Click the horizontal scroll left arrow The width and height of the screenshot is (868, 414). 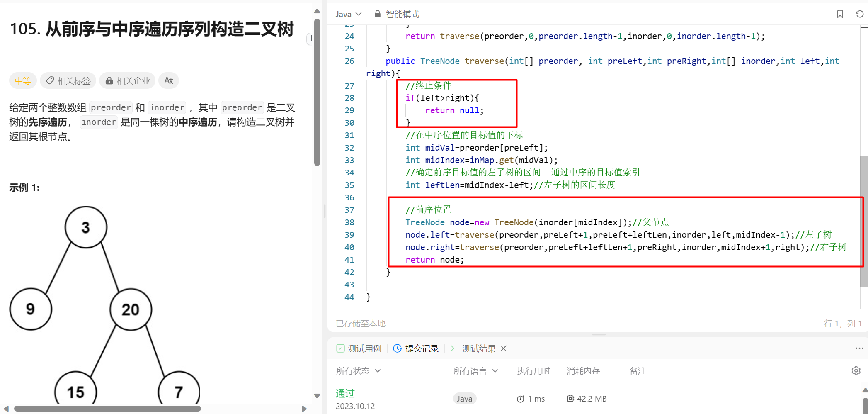(6, 409)
